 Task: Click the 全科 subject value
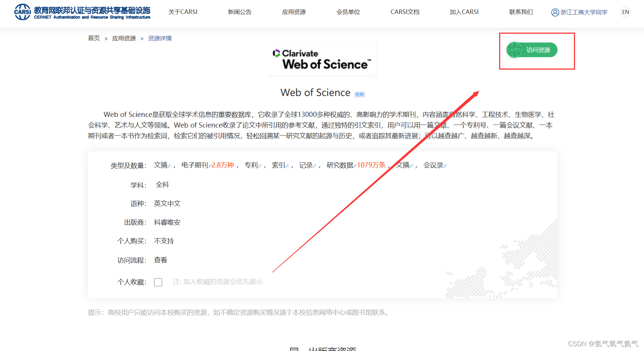162,185
